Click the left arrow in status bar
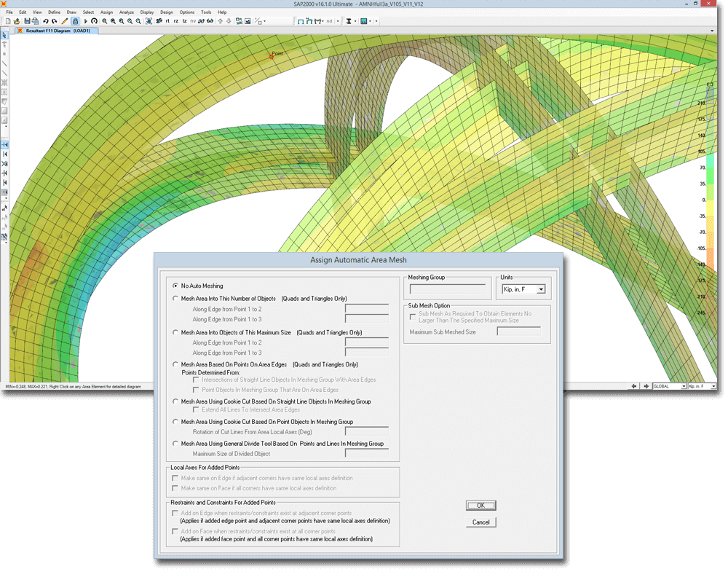The height and width of the screenshot is (569, 728). pyautogui.click(x=634, y=386)
